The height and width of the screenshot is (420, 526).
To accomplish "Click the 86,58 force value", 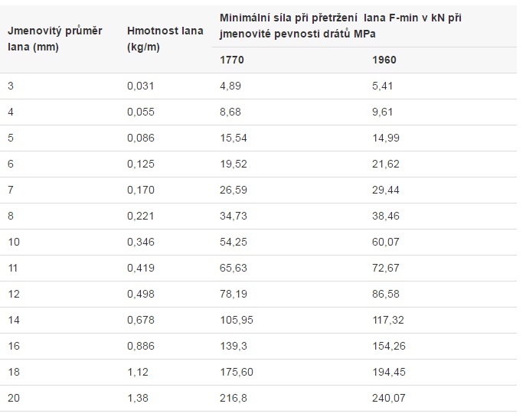I will (x=385, y=294).
